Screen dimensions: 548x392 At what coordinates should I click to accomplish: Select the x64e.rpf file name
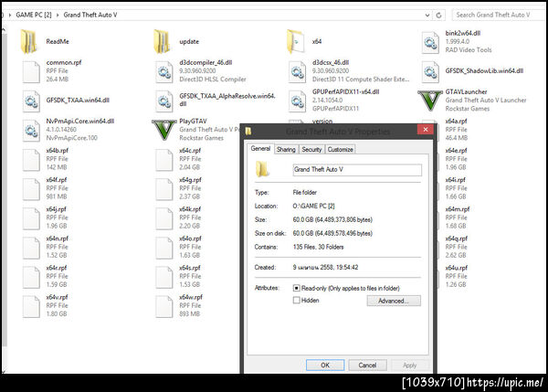tap(456, 151)
